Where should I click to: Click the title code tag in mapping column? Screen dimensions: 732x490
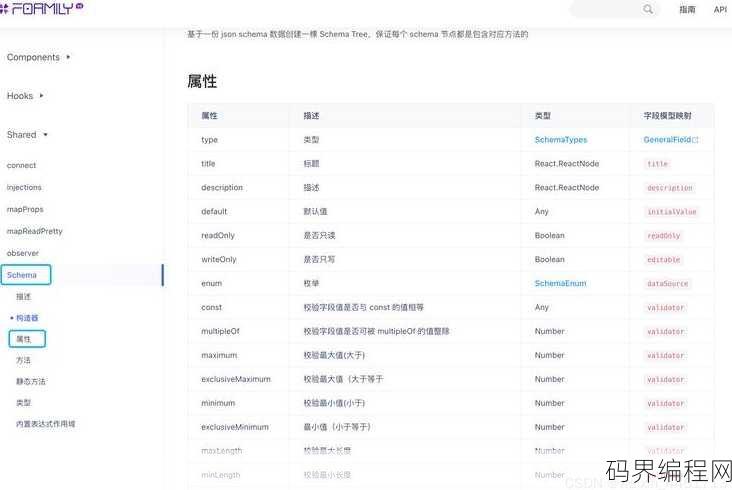658,164
